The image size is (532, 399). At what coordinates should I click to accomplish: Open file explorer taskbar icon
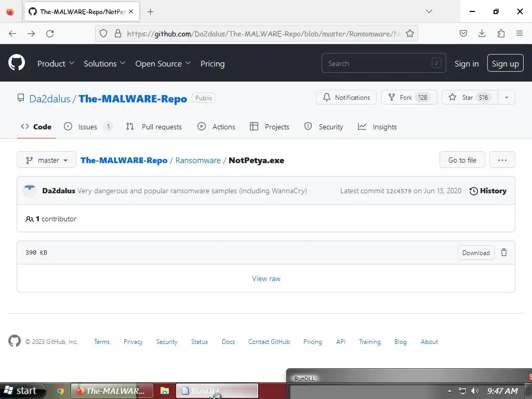tap(165, 391)
